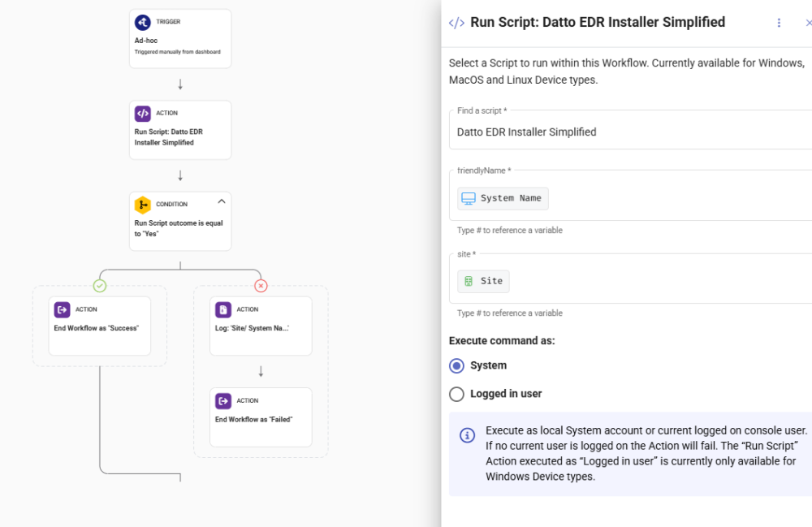
Task: Click the End Workflow as Success icon
Action: click(x=63, y=309)
